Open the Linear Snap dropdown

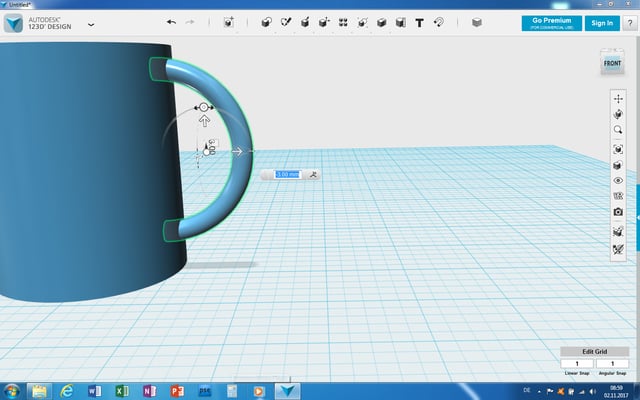click(x=577, y=363)
